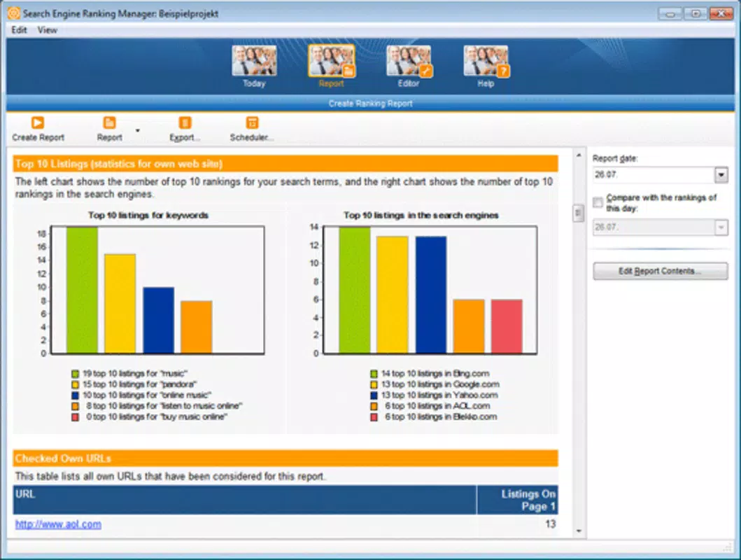Click Edit Report Contents button
Viewport: 741px width, 560px height.
click(x=661, y=272)
